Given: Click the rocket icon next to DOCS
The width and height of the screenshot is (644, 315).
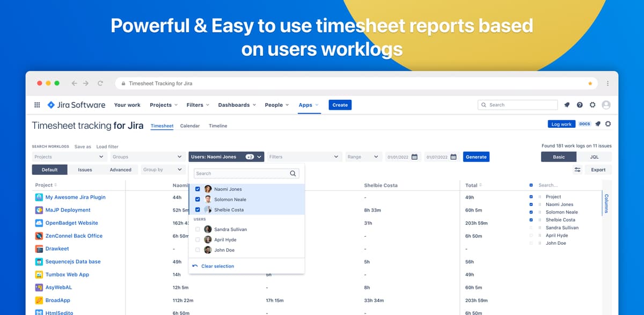Looking at the screenshot, I should coord(598,124).
